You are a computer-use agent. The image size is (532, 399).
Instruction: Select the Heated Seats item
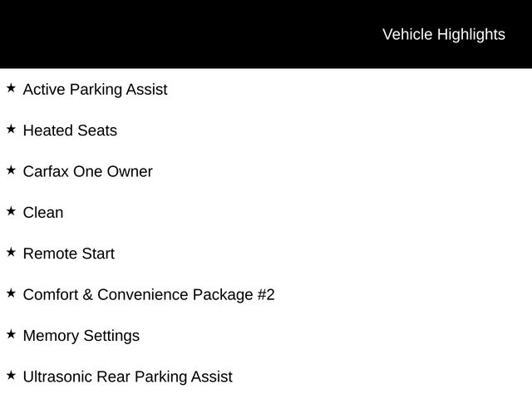click(x=70, y=131)
